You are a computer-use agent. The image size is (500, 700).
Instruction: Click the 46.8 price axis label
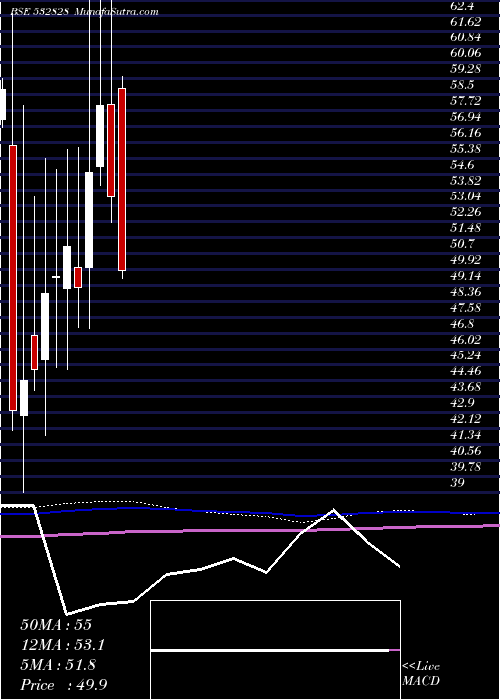(461, 324)
